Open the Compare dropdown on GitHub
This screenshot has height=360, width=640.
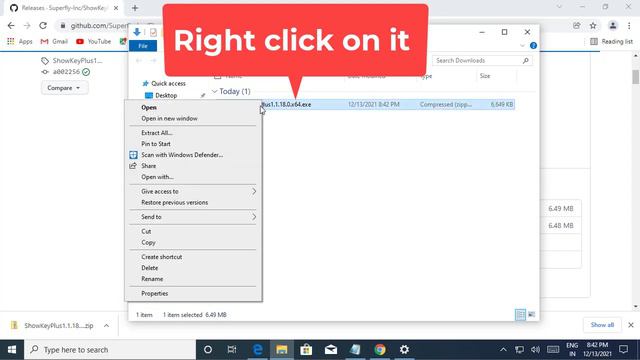pyautogui.click(x=64, y=88)
